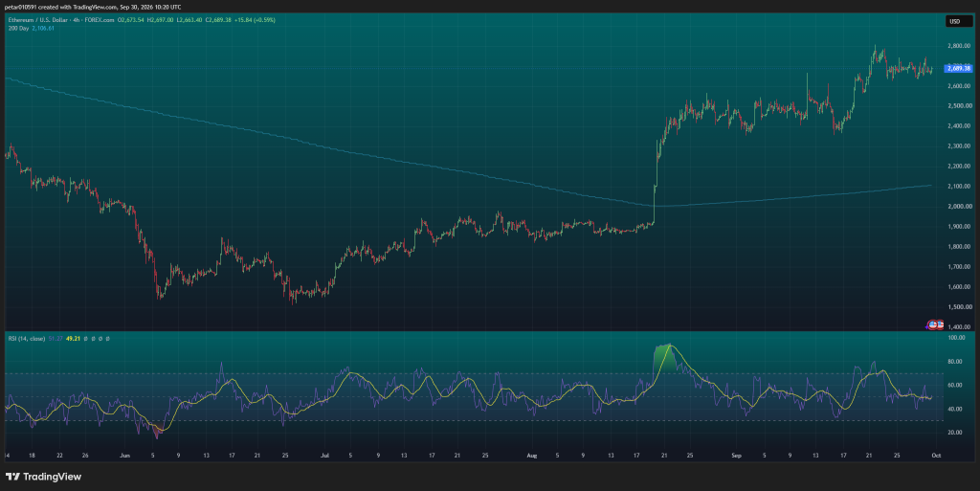Click the event flag icons near price axis
The height and width of the screenshot is (491, 980).
tap(935, 324)
